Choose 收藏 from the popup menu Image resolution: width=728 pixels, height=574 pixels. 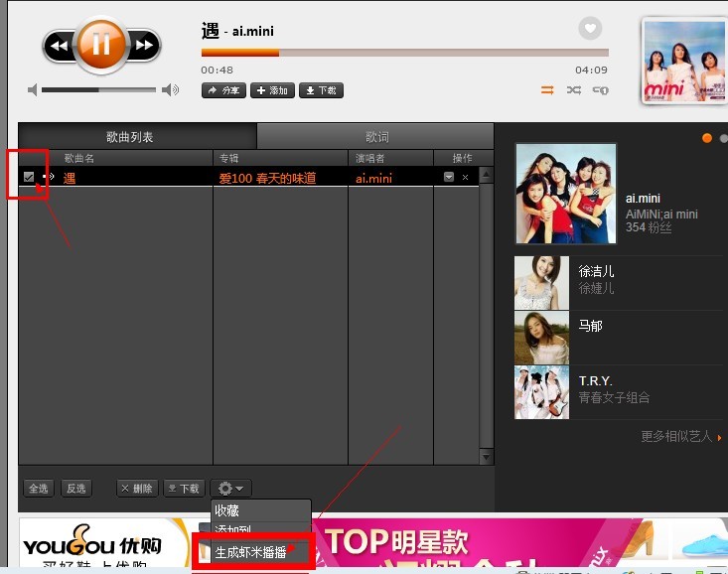[261, 510]
